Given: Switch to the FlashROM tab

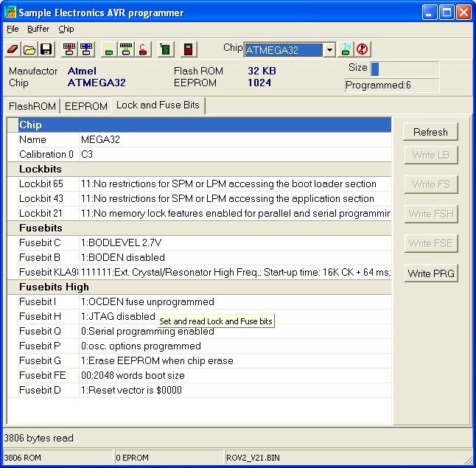Looking at the screenshot, I should tap(32, 106).
